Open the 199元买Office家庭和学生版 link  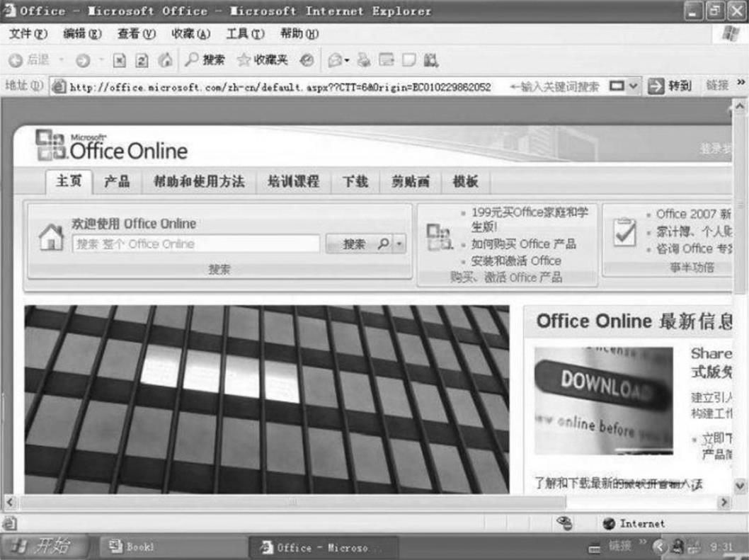(530, 219)
